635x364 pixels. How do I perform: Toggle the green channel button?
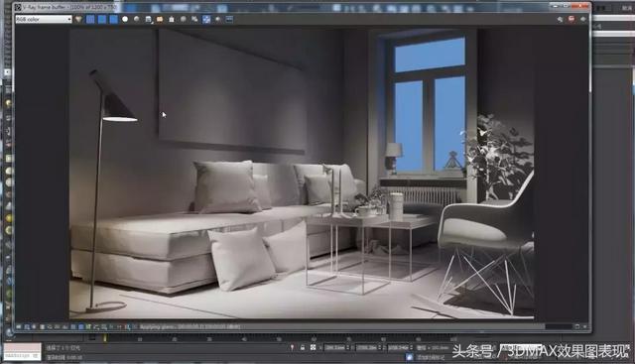tap(102, 19)
